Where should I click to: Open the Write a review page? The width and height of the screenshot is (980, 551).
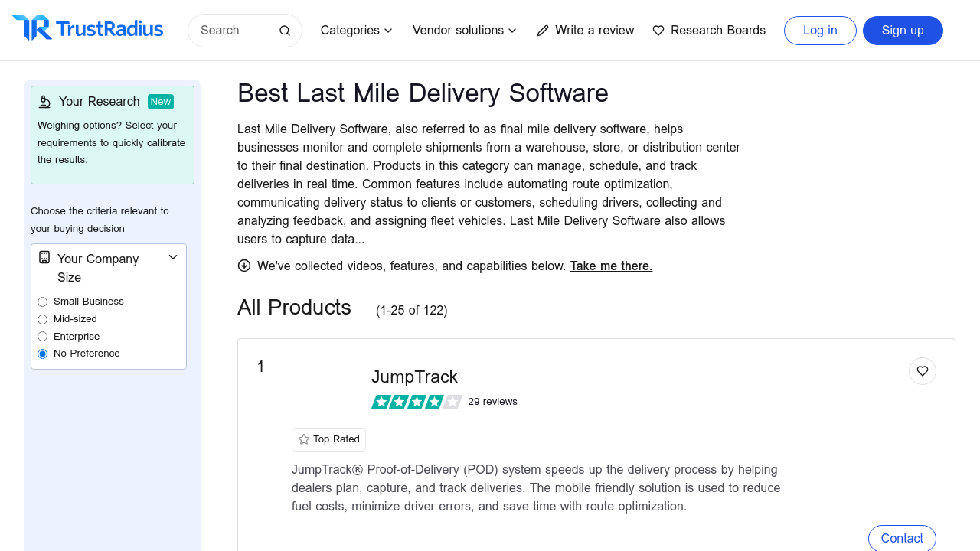click(x=594, y=31)
